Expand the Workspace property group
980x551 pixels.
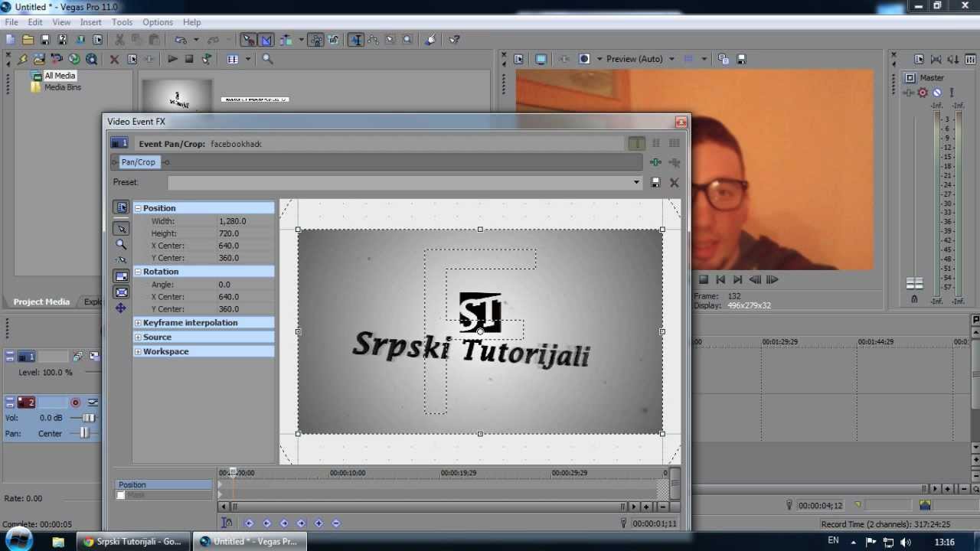coord(138,352)
